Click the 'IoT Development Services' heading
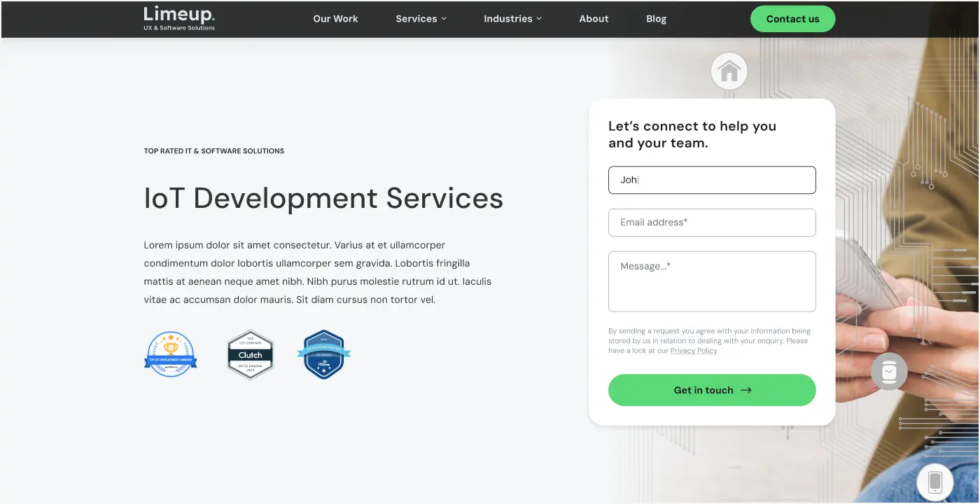980x504 pixels. [323, 198]
